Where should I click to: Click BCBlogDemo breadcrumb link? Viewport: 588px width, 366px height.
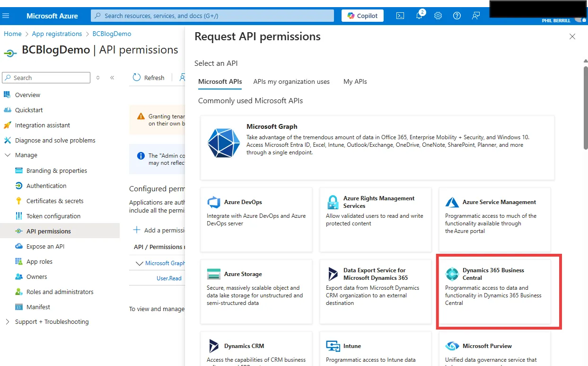112,34
